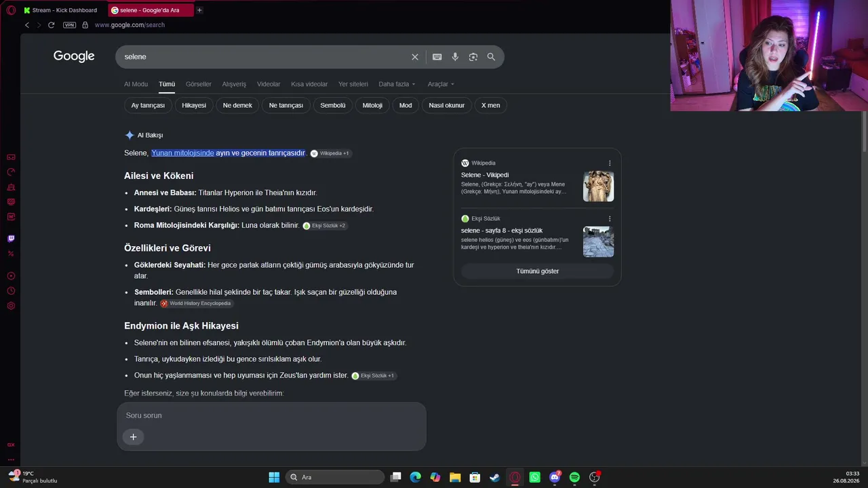Select the Ne tanrıçası suggestion chip
The width and height of the screenshot is (868, 488).
point(286,105)
